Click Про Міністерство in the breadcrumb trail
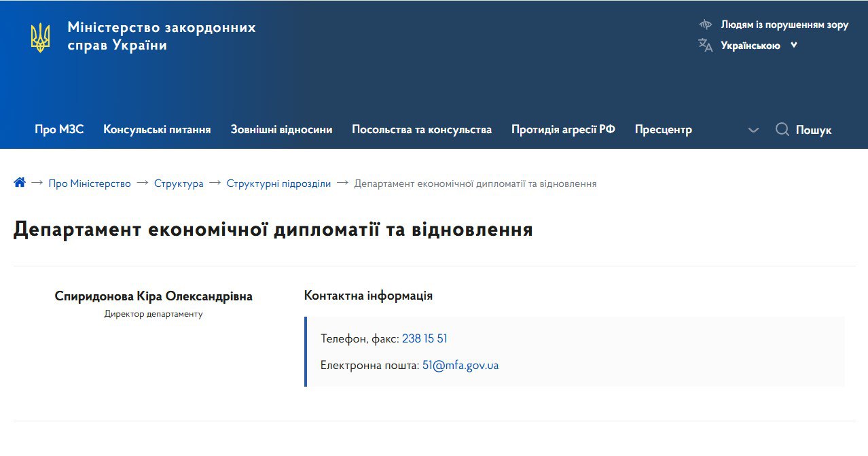 coord(89,183)
